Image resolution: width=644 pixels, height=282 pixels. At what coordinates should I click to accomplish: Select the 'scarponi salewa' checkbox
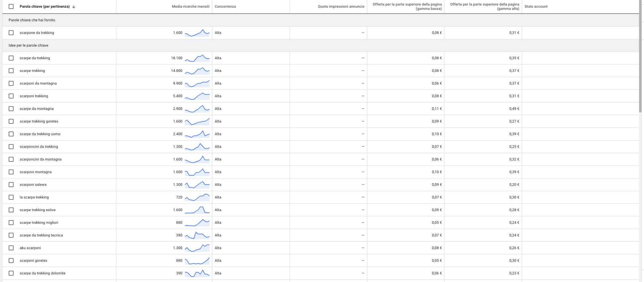tap(11, 185)
